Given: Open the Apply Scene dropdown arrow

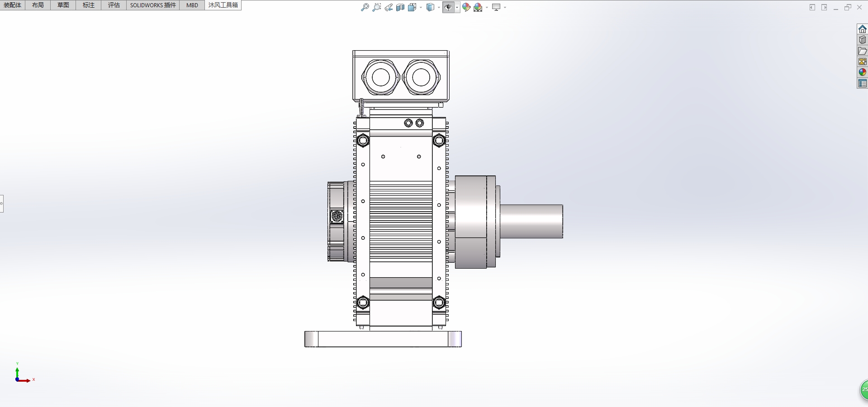Looking at the screenshot, I should (x=487, y=7).
